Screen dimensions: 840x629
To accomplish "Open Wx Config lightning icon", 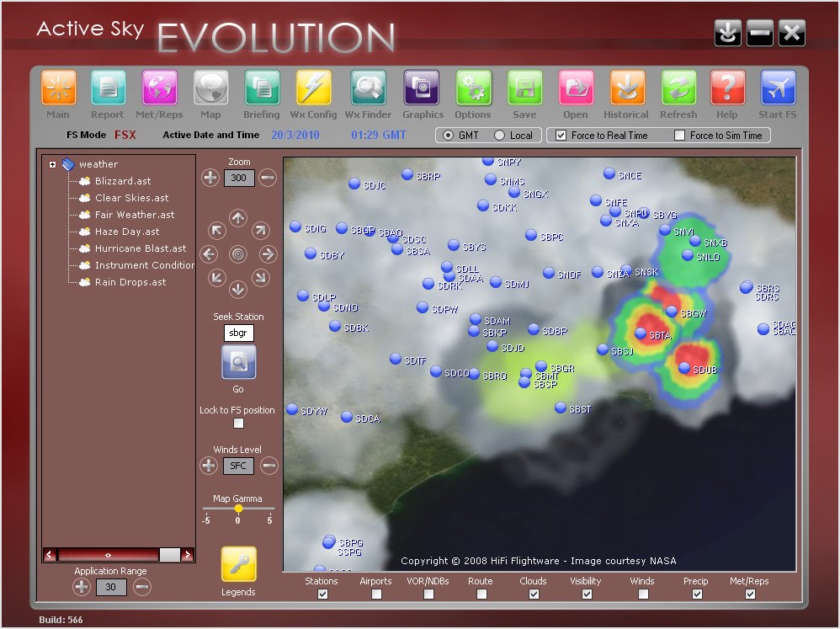I will coord(313,88).
